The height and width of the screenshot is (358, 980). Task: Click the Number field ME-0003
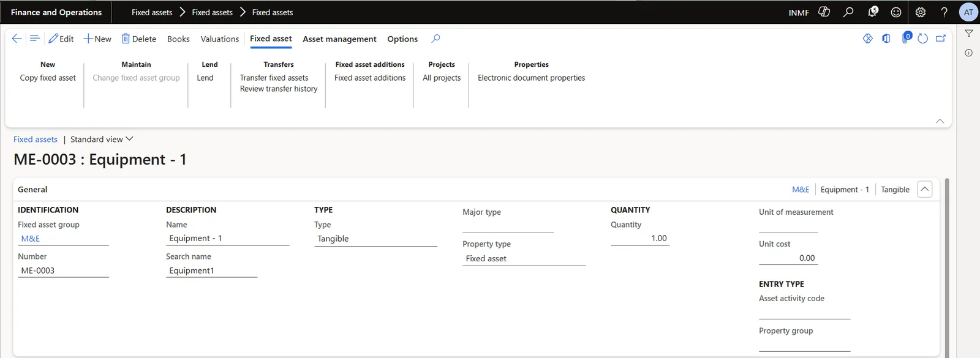pyautogui.click(x=63, y=270)
